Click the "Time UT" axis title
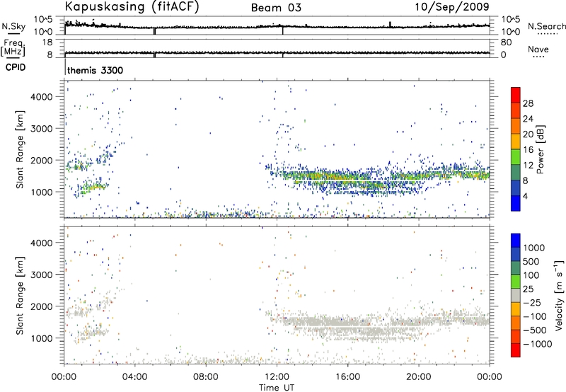566x392 pixels. pyautogui.click(x=277, y=388)
